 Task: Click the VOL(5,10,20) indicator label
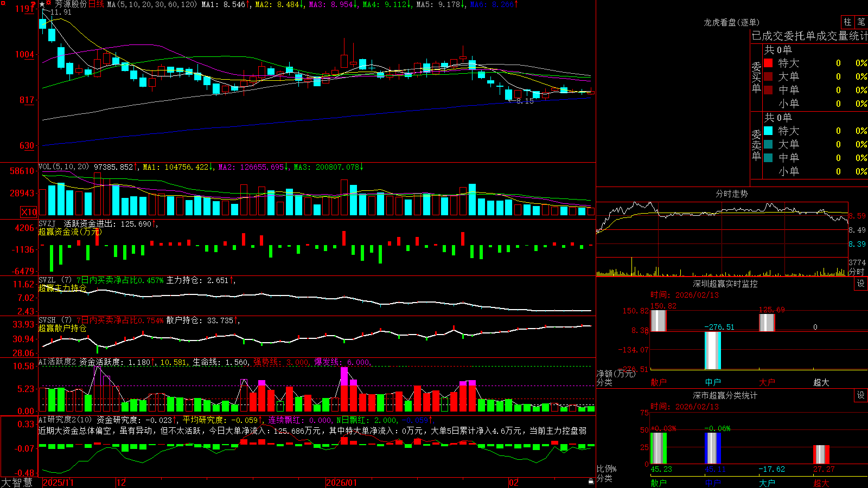click(63, 167)
